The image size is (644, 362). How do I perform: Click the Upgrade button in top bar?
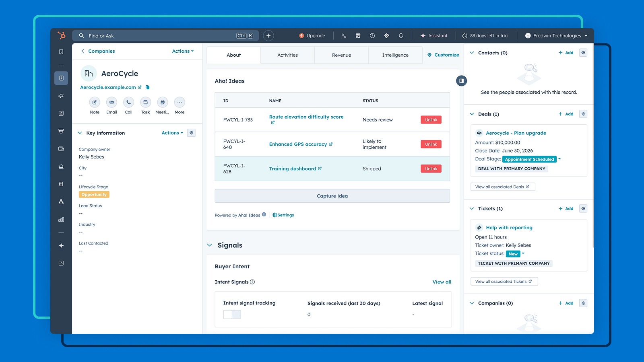pos(312,36)
